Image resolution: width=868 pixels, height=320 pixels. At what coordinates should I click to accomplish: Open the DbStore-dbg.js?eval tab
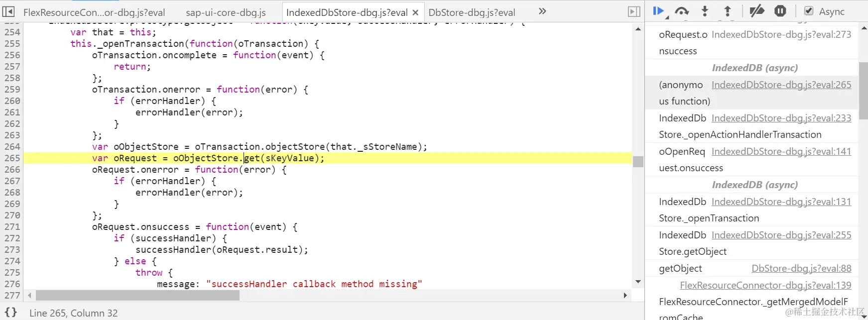[x=472, y=12]
